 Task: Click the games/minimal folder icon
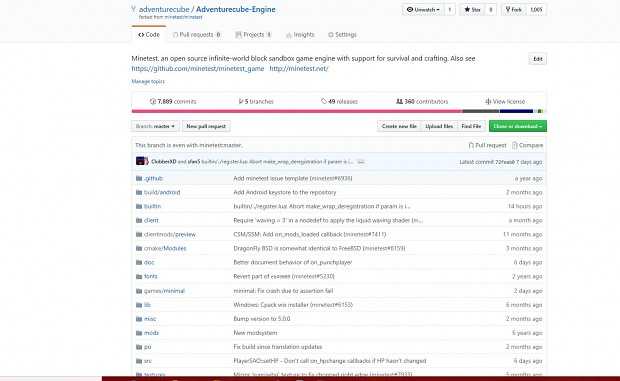pyautogui.click(x=139, y=291)
